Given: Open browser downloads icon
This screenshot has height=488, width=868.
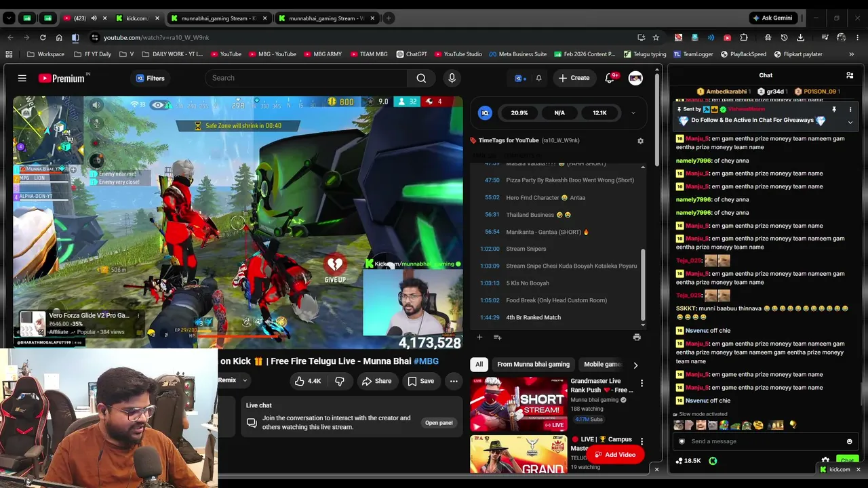Looking at the screenshot, I should click(801, 37).
